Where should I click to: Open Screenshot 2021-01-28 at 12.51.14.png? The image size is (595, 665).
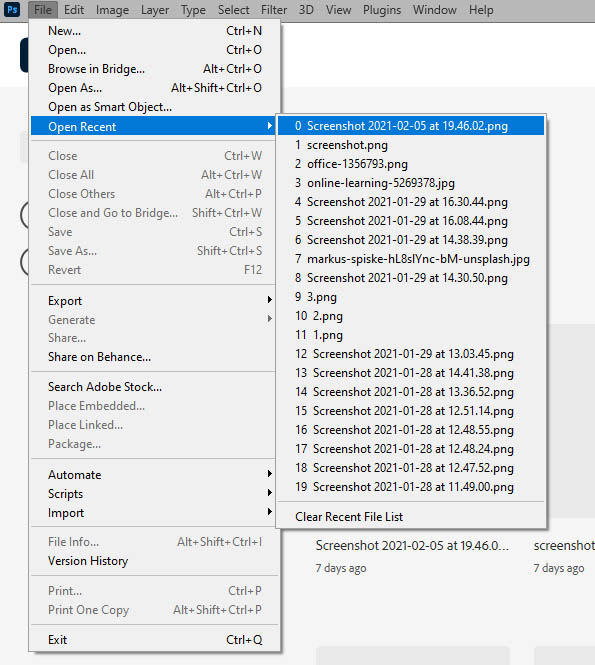(x=411, y=411)
